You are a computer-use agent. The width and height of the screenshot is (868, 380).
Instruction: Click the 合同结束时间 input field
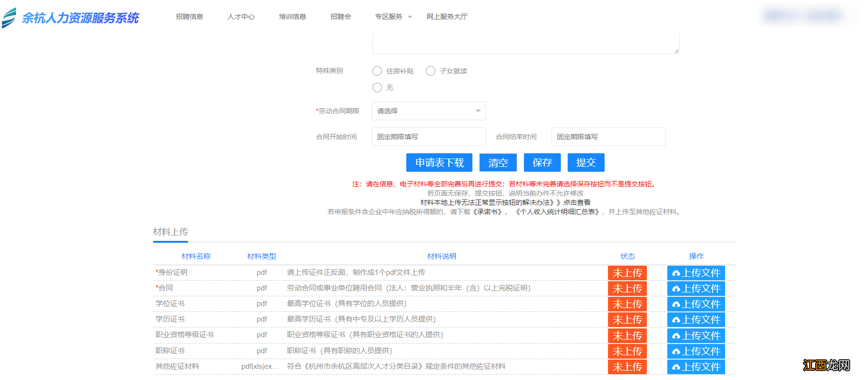coord(608,137)
